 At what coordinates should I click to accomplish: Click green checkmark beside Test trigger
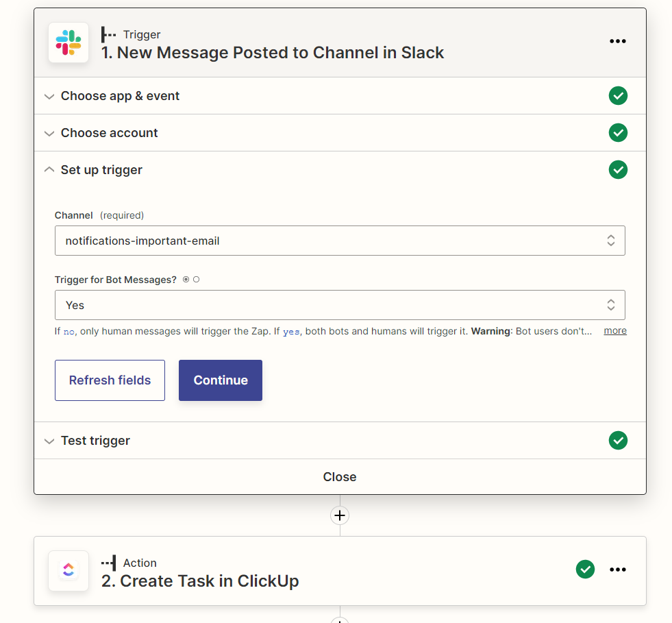click(618, 440)
